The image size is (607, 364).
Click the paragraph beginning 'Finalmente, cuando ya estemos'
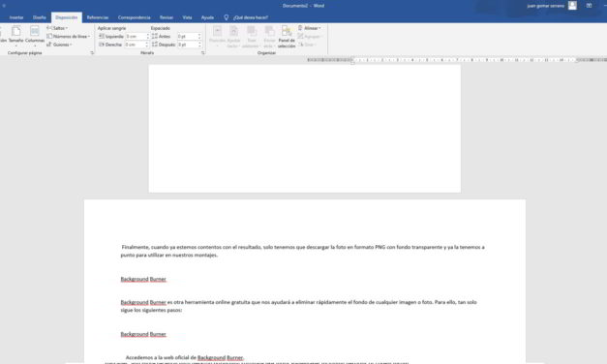[x=302, y=251]
